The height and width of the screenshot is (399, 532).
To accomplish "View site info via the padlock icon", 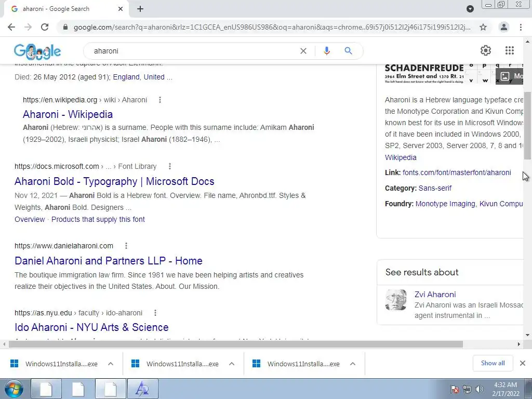I will [65, 27].
